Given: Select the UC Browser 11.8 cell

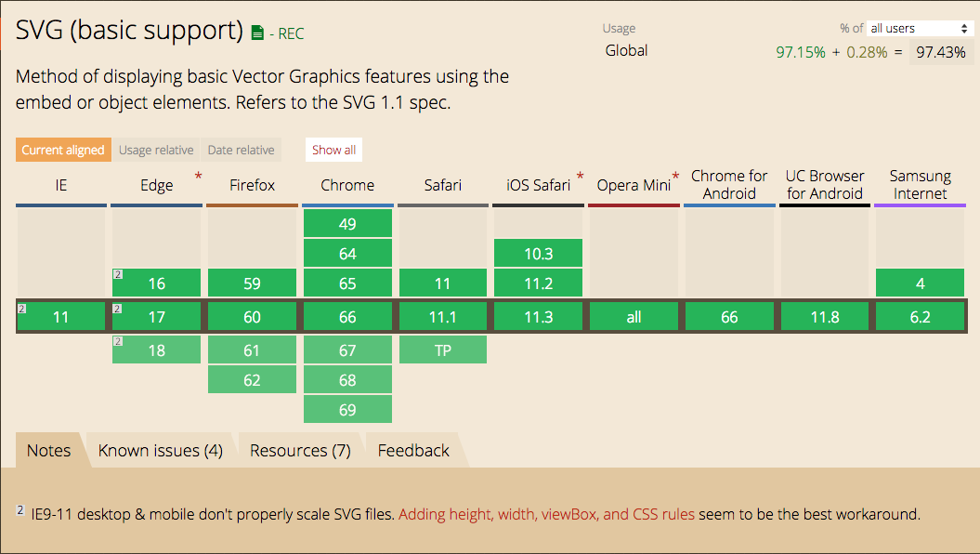Looking at the screenshot, I should (824, 316).
